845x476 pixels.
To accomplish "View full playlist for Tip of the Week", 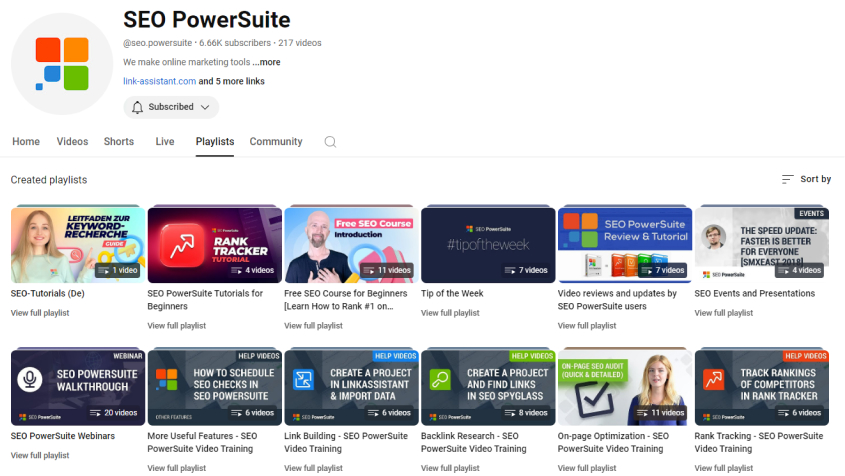I will (450, 313).
